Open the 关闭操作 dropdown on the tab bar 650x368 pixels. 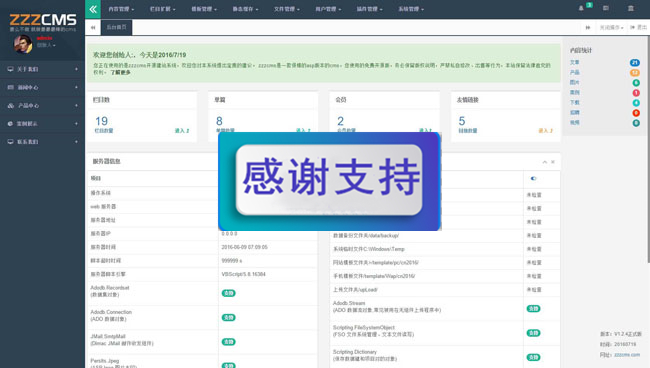coord(611,27)
